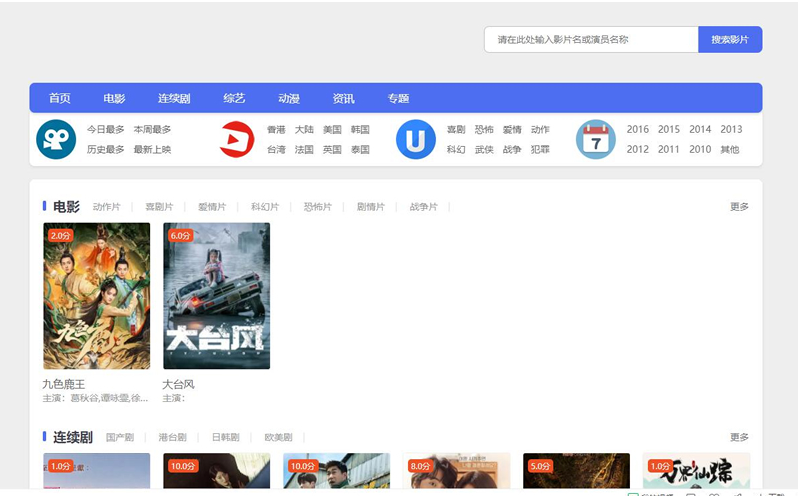Filter by region 泰国
800x496 pixels.
(x=360, y=150)
